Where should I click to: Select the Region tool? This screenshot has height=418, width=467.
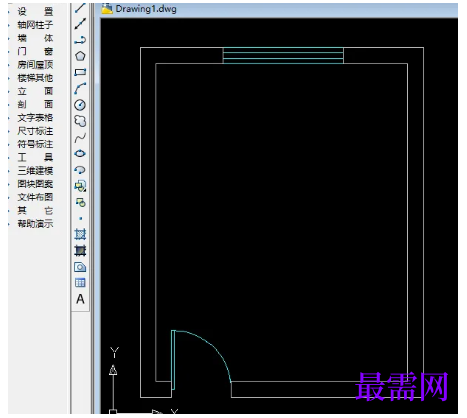tap(80, 267)
